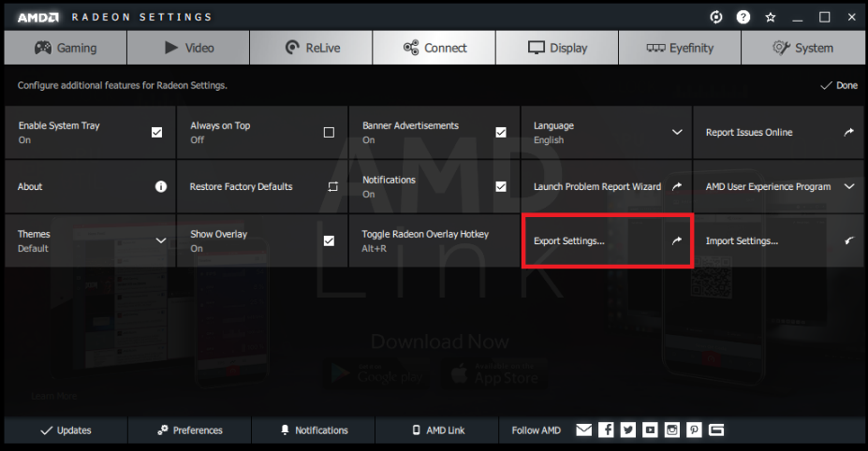Open the Radeon update notification icon in title bar
Image resolution: width=868 pixels, height=451 pixels.
point(715,17)
